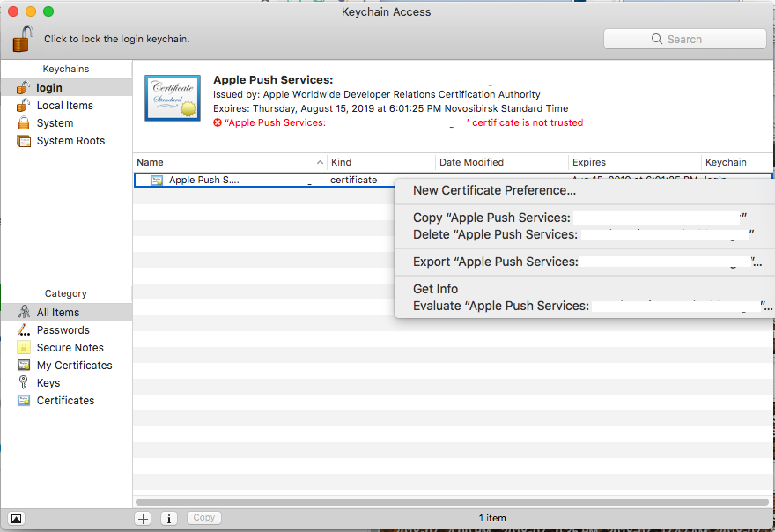Click the login keychain unlocked padlock icon
775x532 pixels.
coord(23,87)
